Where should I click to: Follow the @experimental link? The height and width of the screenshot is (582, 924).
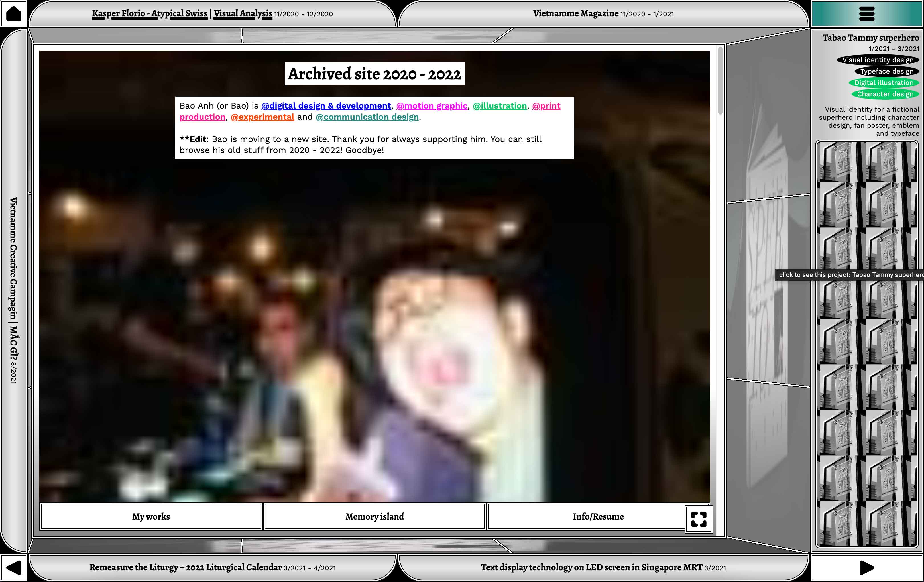tap(262, 117)
